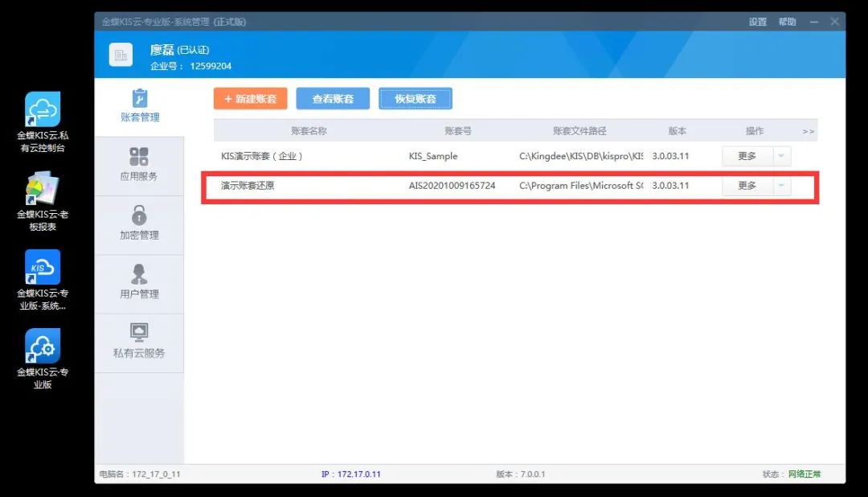The image size is (868, 497).
Task: Click 账套文件路径 column header
Action: pyautogui.click(x=579, y=131)
